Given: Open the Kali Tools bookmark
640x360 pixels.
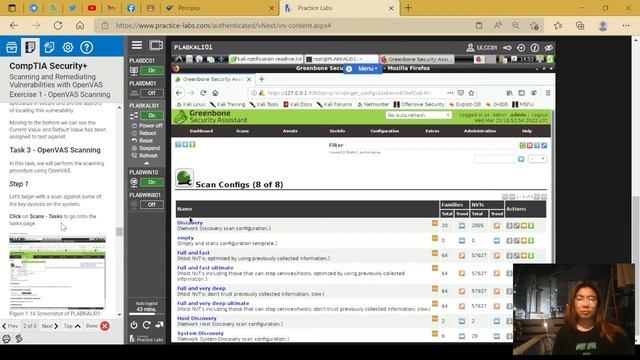Looking at the screenshot, I should pos(264,104).
